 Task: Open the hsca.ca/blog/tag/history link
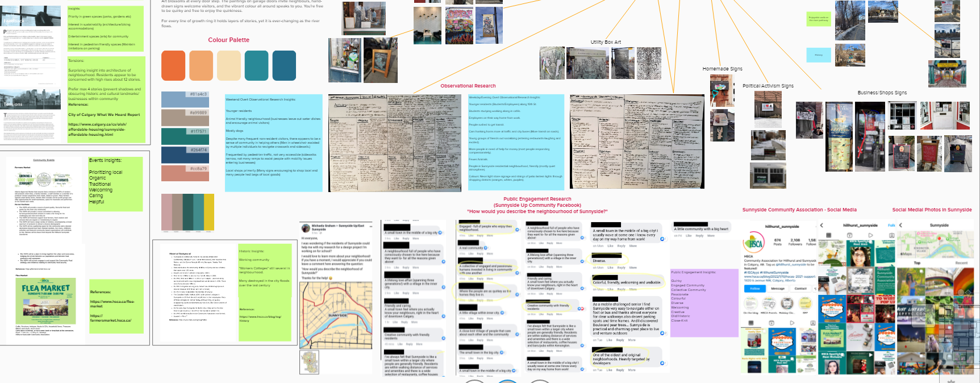[261, 318]
